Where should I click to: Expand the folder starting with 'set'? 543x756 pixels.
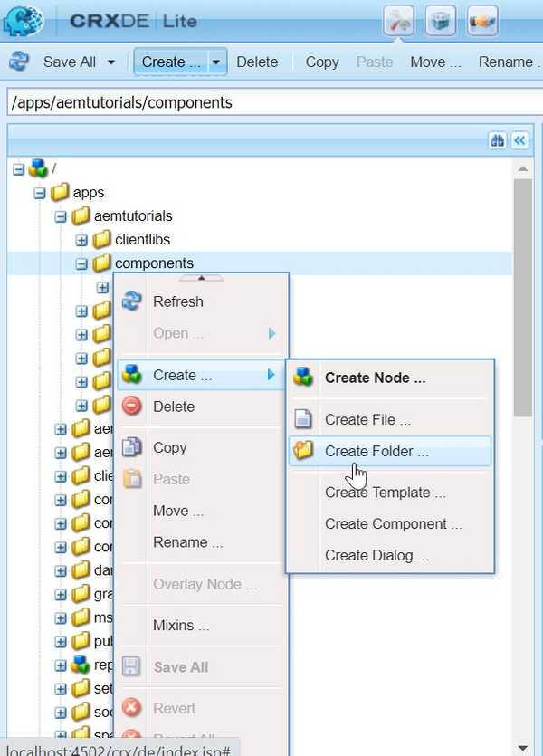click(61, 690)
